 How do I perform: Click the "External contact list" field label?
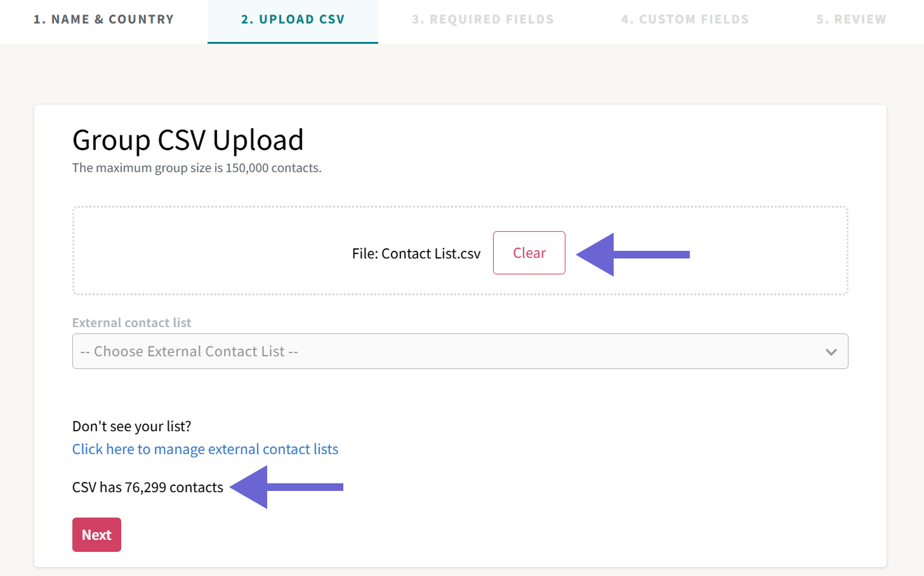pyautogui.click(x=131, y=323)
